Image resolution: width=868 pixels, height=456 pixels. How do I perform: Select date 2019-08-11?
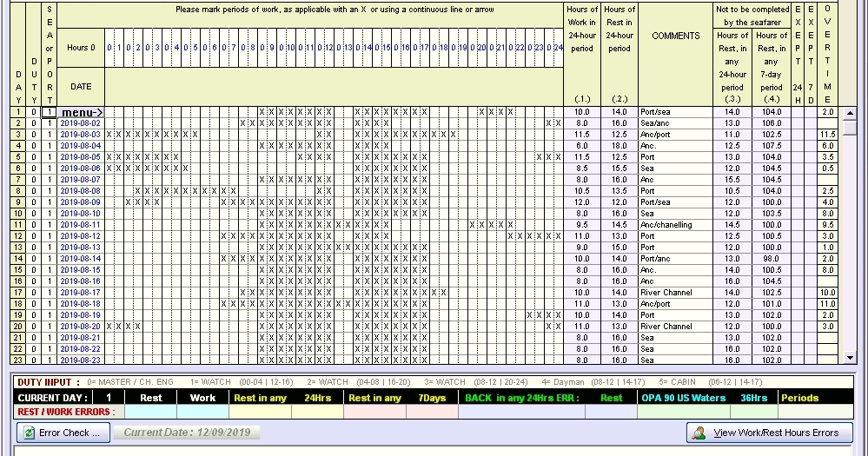[81, 225]
